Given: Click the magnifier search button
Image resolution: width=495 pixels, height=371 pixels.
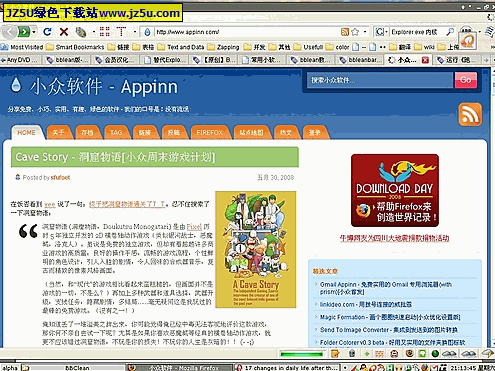Looking at the screenshot, I should point(450,32).
